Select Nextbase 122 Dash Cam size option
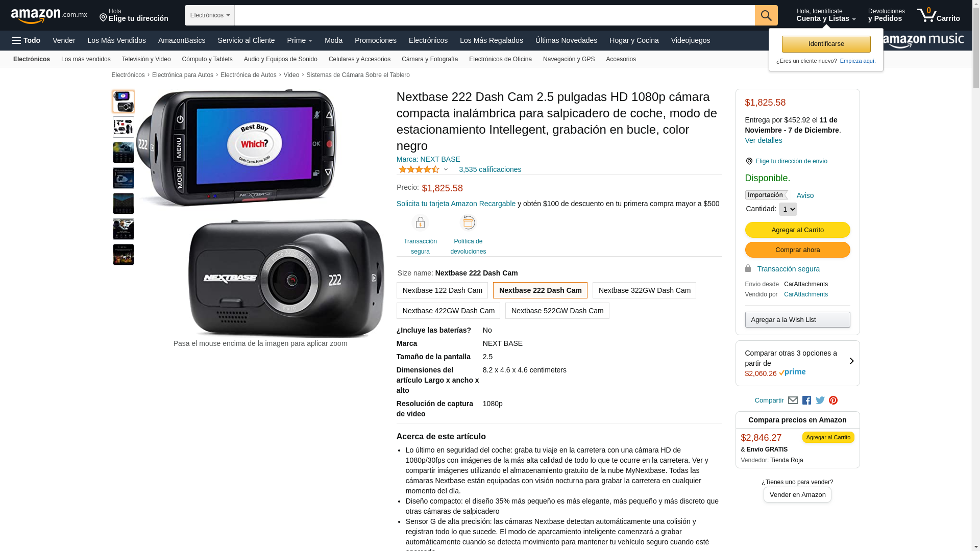The image size is (980, 551). 442,290
